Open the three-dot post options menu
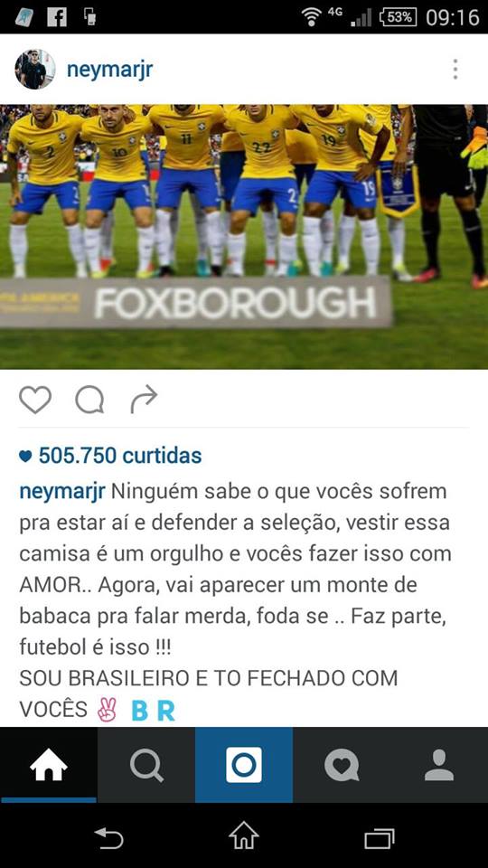 [455, 70]
